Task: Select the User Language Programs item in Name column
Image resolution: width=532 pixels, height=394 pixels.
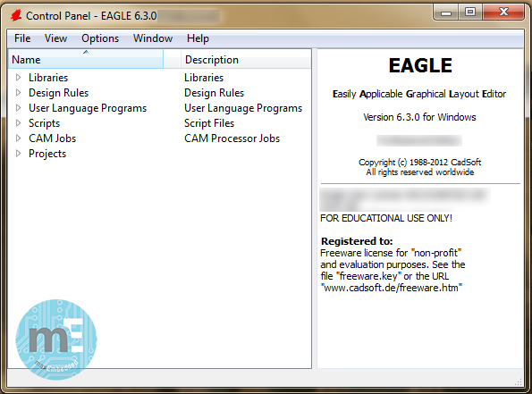Action: [88, 108]
